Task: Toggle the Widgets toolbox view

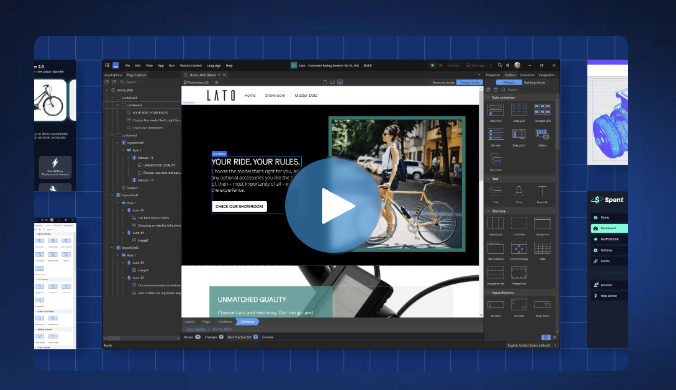Action: [x=509, y=82]
